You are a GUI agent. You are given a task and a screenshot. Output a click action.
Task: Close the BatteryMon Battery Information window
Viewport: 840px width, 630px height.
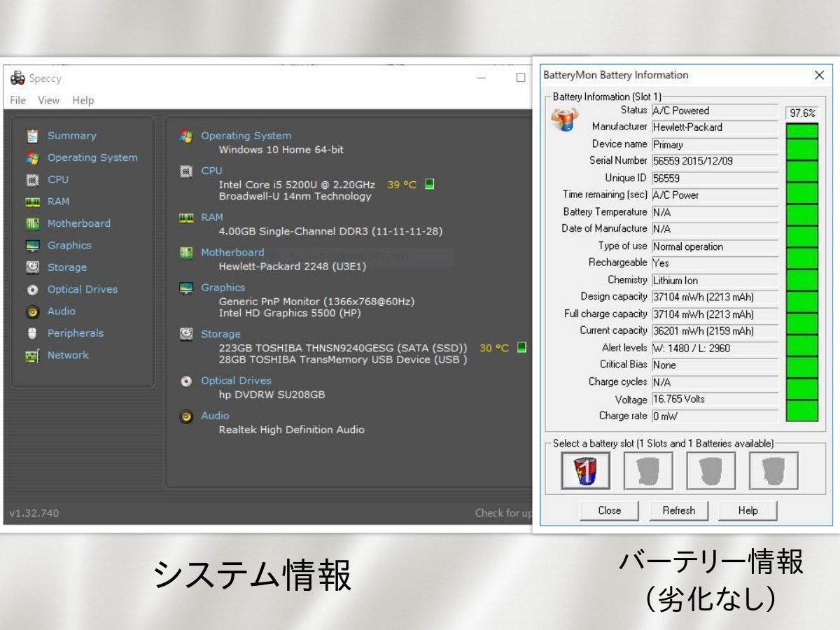pyautogui.click(x=819, y=75)
